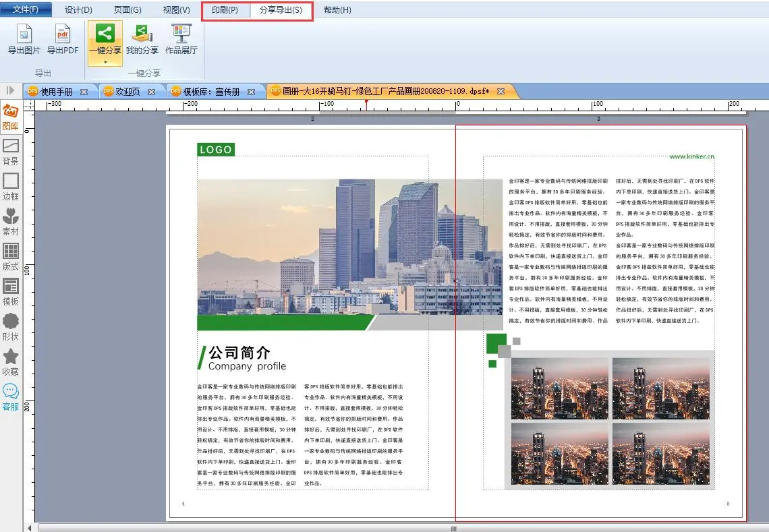
Task: Contact Customer Service (客服) via sidebar icon
Action: coord(11,398)
